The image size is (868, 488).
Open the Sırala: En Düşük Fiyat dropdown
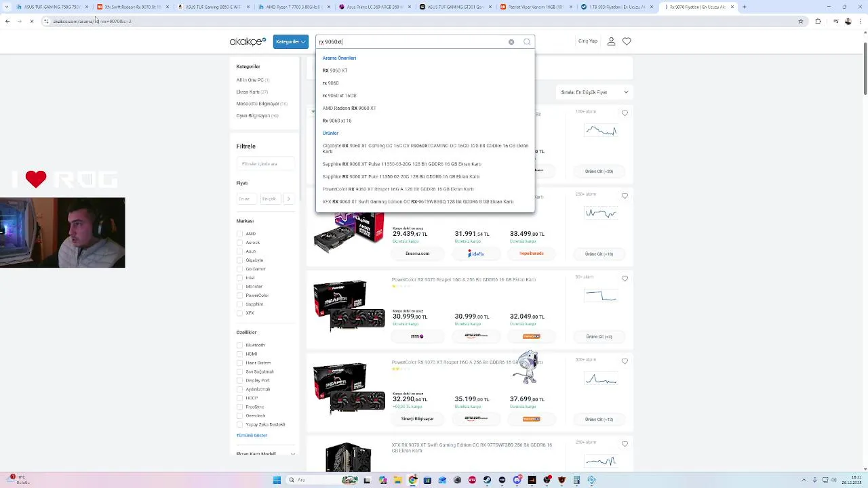pyautogui.click(x=595, y=92)
